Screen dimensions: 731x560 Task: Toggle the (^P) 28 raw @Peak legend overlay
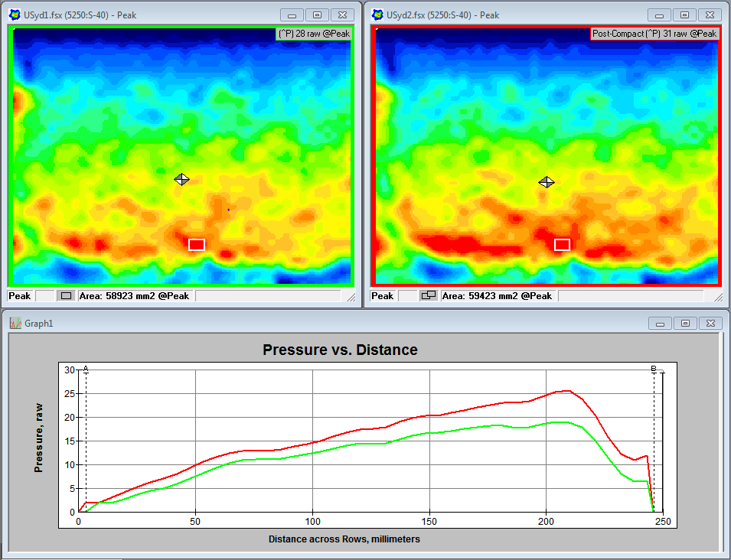(x=314, y=34)
